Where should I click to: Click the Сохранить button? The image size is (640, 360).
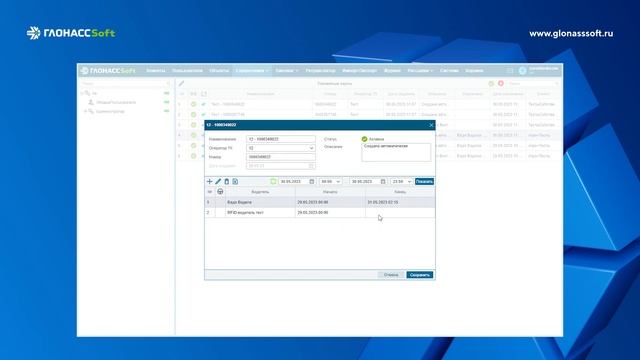pyautogui.click(x=420, y=275)
